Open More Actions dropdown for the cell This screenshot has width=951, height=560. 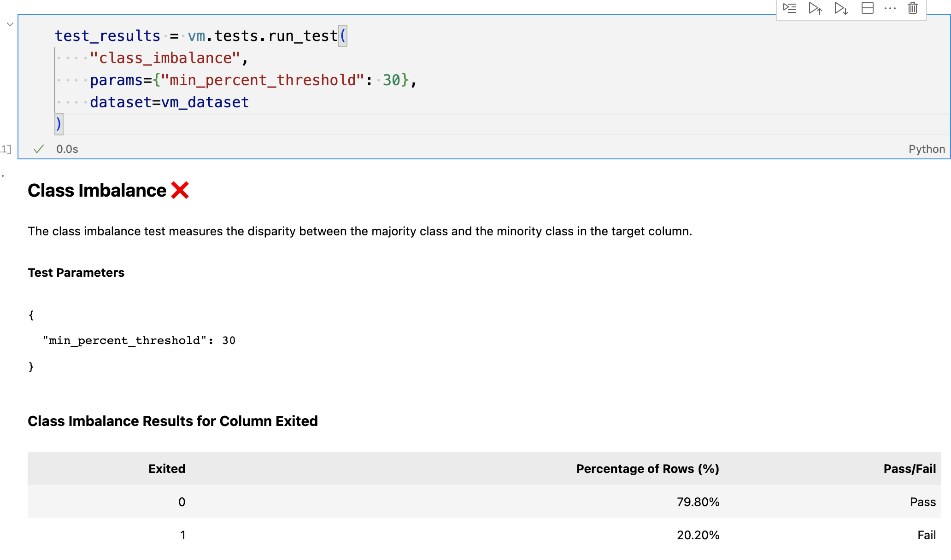tap(890, 8)
